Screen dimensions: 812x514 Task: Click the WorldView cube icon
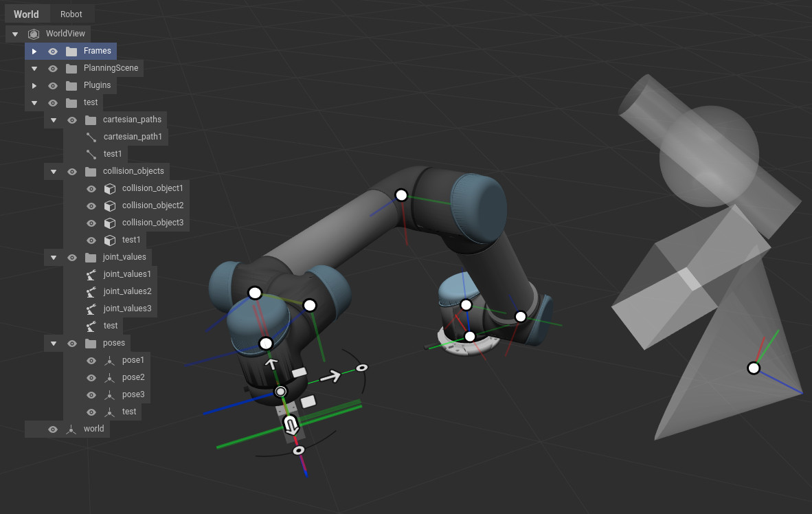(34, 34)
